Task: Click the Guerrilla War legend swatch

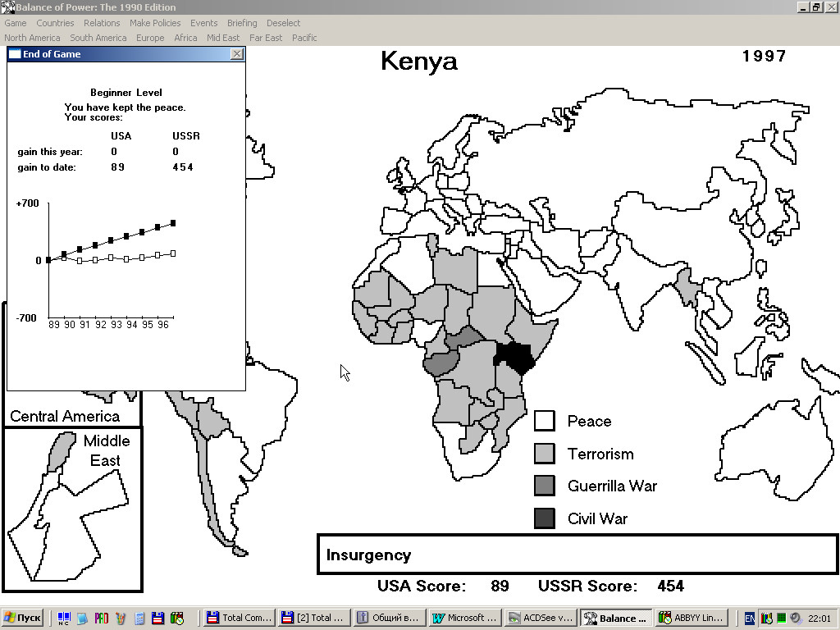Action: pos(545,486)
